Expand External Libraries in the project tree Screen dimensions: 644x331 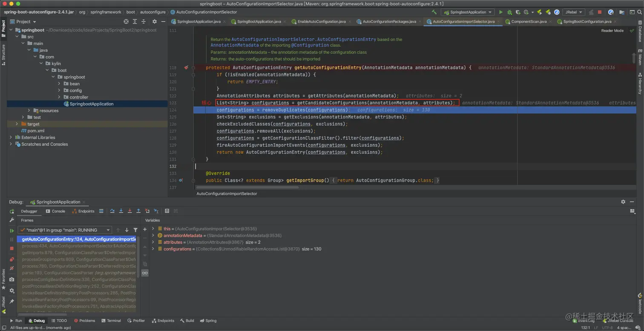coord(11,137)
